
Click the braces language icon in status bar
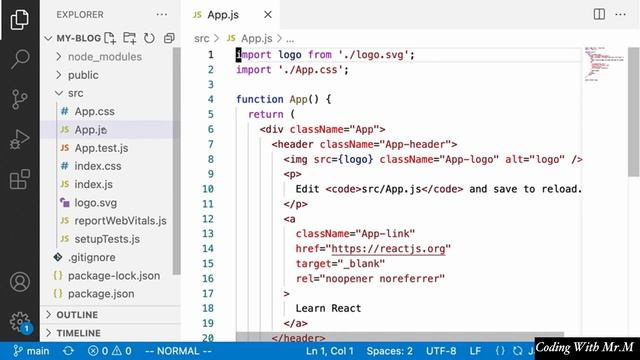pyautogui.click(x=500, y=351)
